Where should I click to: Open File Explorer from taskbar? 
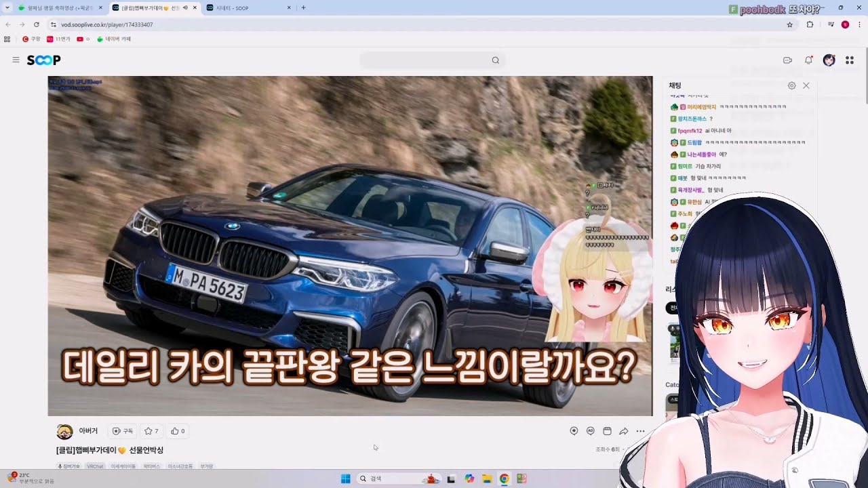[x=487, y=479]
